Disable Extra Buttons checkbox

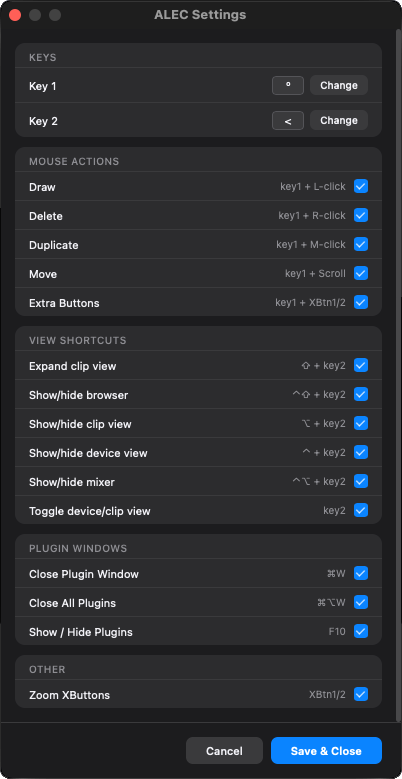[x=361, y=302]
